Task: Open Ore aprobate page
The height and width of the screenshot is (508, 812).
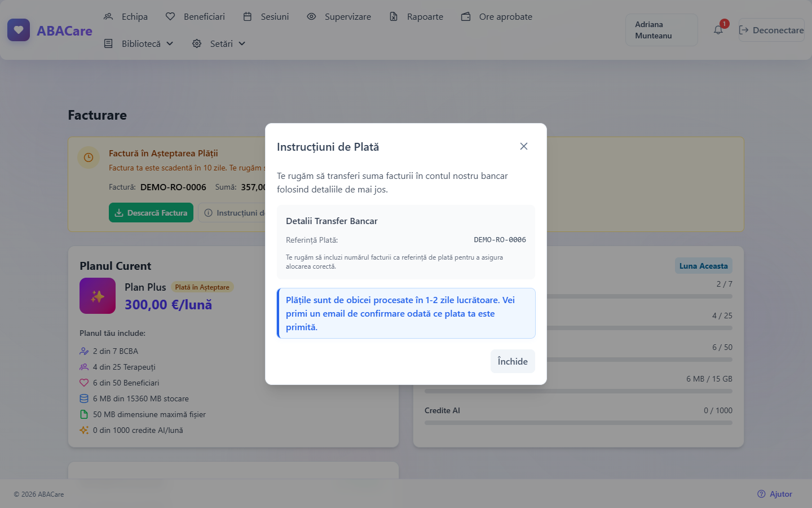Action: pos(497,17)
